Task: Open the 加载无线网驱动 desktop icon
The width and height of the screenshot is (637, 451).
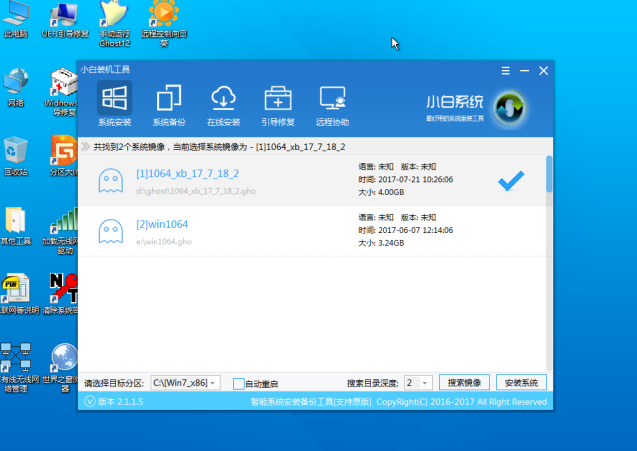Action: point(61,231)
